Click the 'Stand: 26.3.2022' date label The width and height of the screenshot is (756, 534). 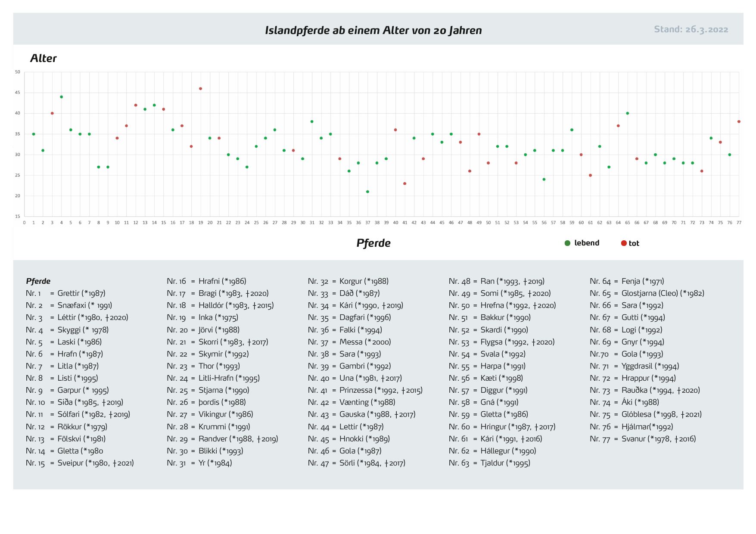pyautogui.click(x=691, y=29)
